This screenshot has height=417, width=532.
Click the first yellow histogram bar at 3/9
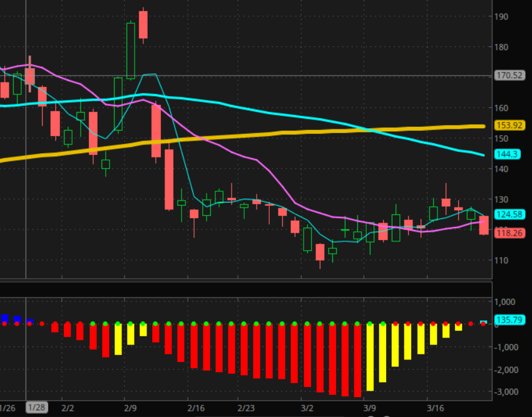point(370,357)
